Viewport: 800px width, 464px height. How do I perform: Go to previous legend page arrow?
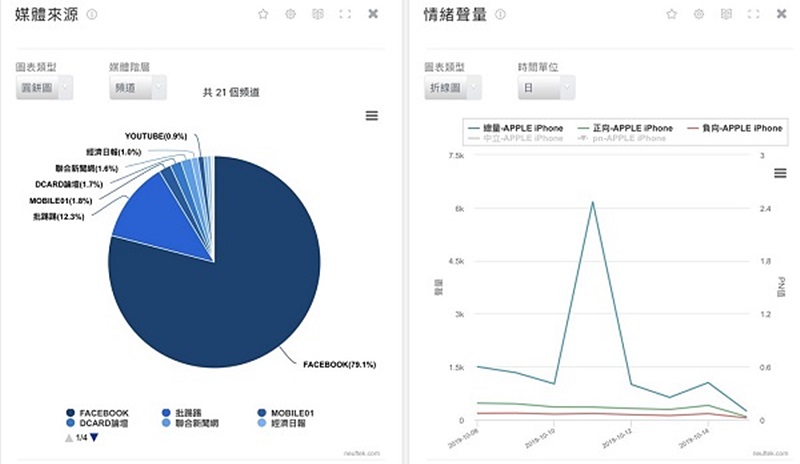point(69,437)
